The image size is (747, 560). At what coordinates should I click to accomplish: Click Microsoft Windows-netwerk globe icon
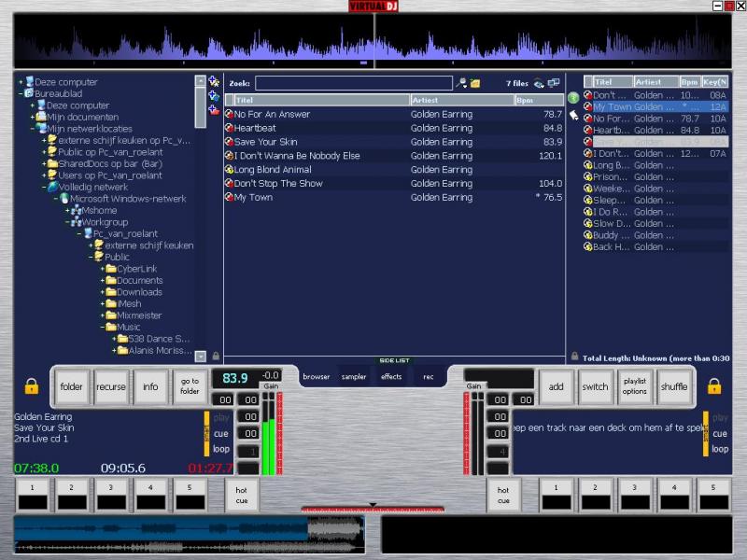click(x=64, y=198)
